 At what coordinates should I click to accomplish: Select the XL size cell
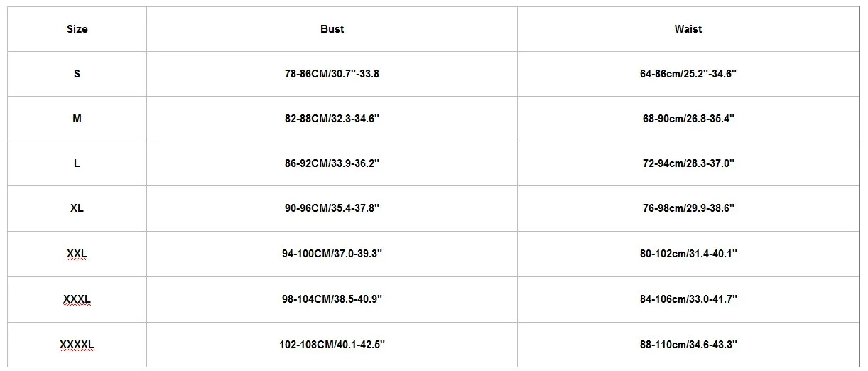coord(77,208)
